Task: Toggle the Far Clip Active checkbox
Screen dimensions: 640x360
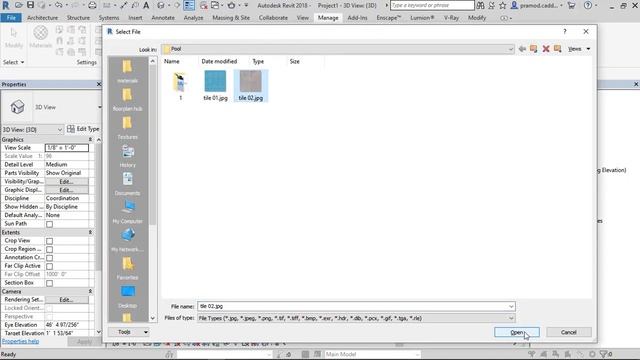Action: pos(49,266)
